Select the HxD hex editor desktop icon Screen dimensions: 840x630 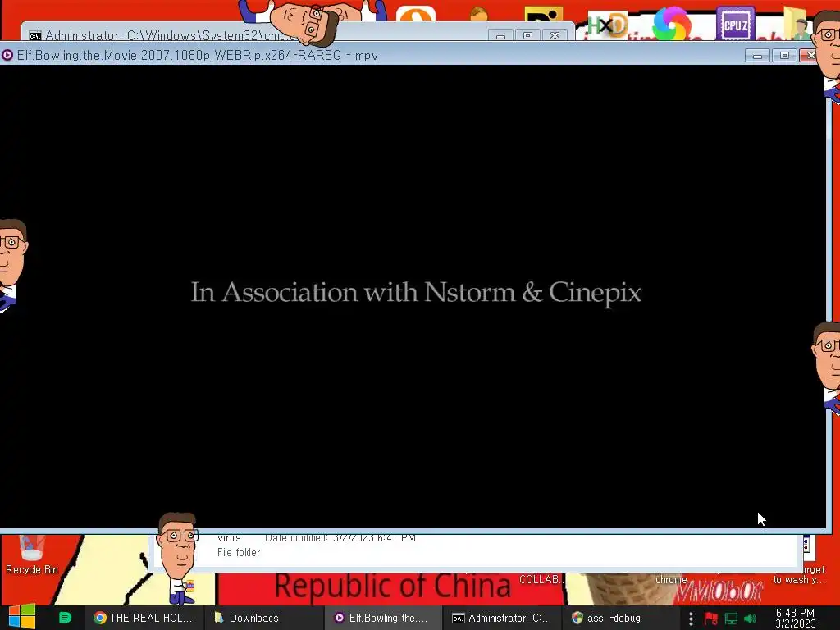pos(607,25)
